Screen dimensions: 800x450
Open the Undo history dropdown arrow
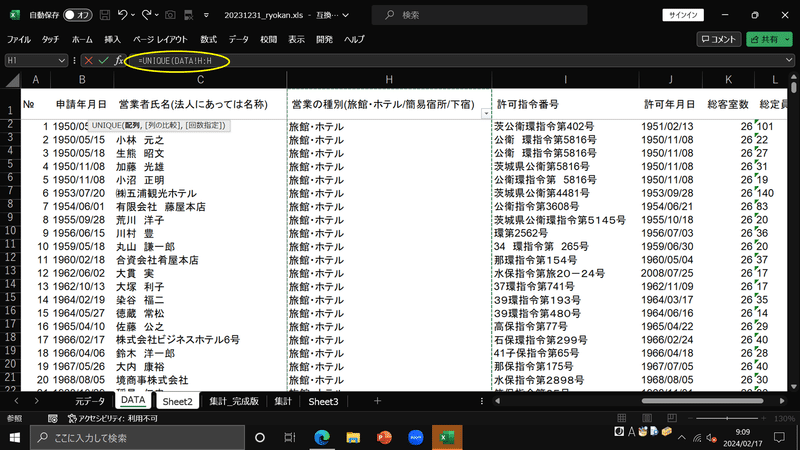click(x=133, y=15)
